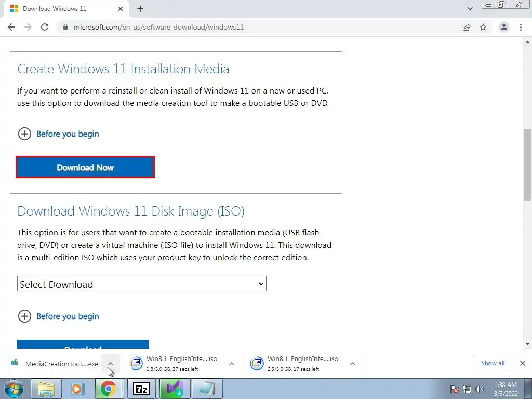
Task: Open options for the 2.5/3.0 GB ISO download
Action: (x=353, y=364)
